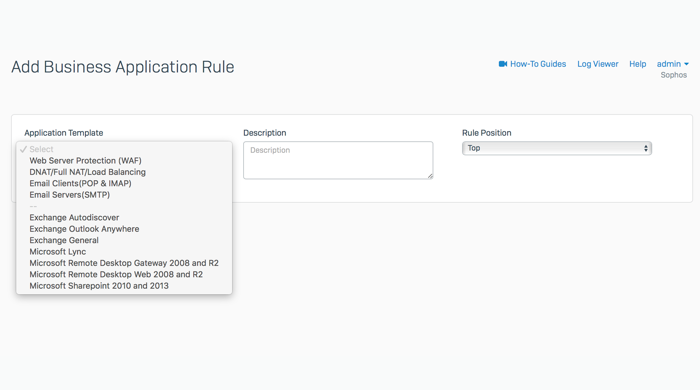Choose Exchange Autodiscover template
Viewport: 700px width, 390px height.
click(x=124, y=217)
